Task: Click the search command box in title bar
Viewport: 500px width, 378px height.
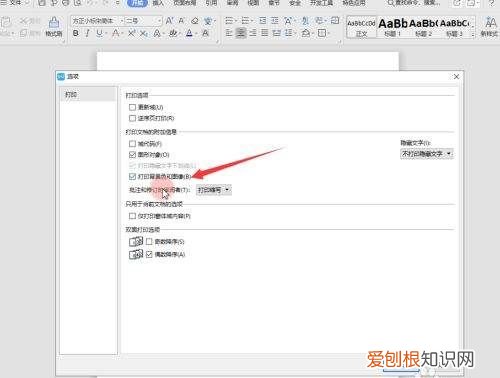Action: (413, 3)
